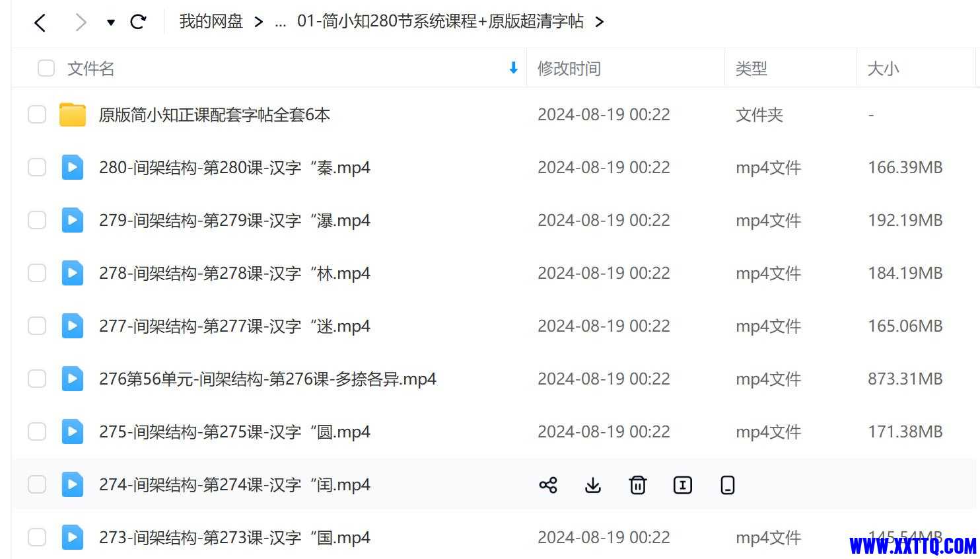Select checkbox for lesson 274 闰.mp4
980x559 pixels.
click(x=37, y=484)
